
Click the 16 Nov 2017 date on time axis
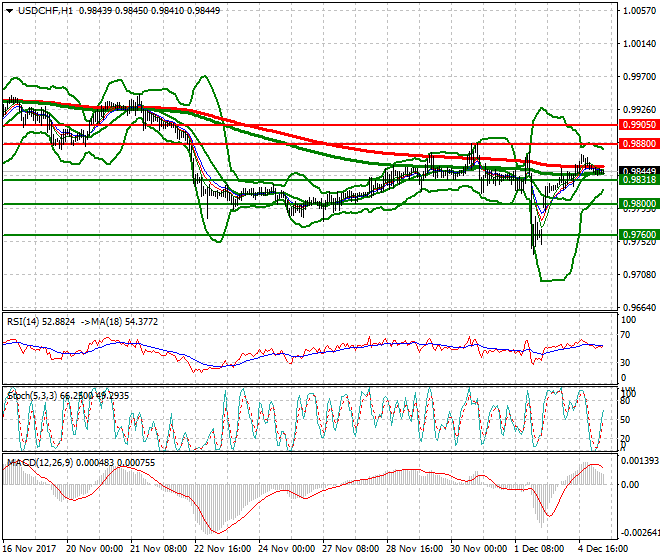click(x=27, y=549)
